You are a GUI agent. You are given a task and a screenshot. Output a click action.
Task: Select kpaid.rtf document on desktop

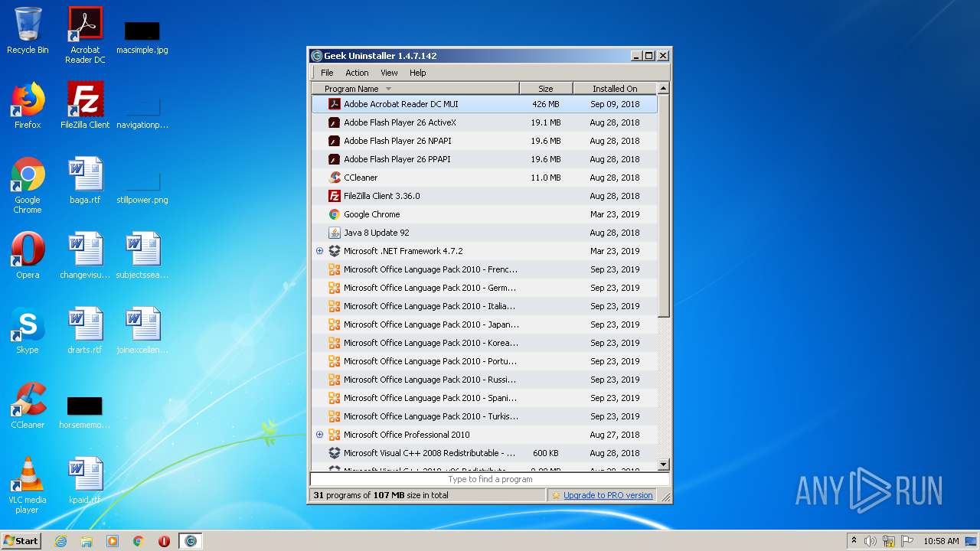pyautogui.click(x=85, y=481)
